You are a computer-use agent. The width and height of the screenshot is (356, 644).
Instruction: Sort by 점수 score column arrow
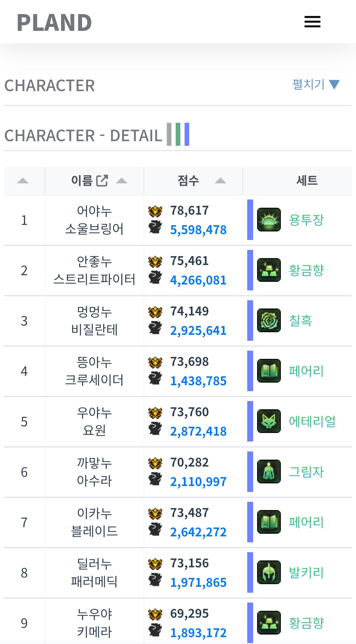pyautogui.click(x=220, y=180)
